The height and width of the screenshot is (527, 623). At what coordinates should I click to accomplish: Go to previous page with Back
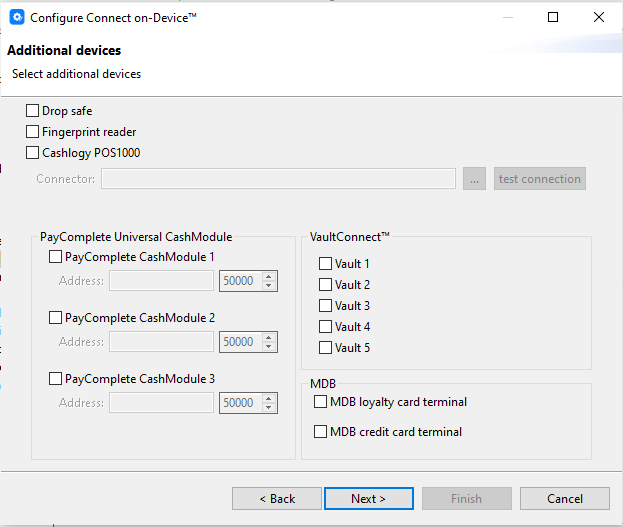[x=277, y=498]
